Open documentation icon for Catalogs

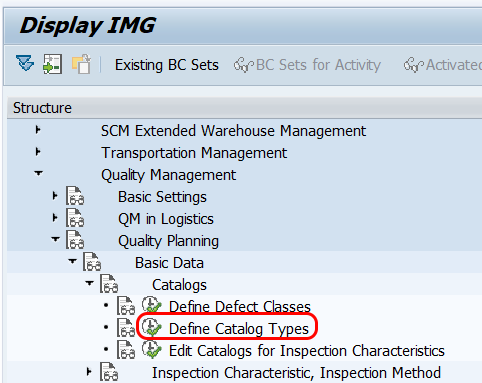pos(109,284)
